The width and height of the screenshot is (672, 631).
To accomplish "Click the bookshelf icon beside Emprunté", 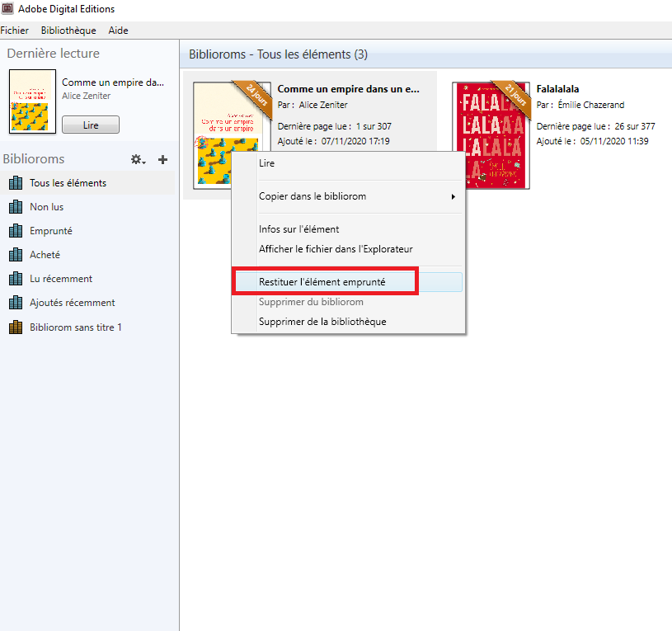I will point(16,231).
